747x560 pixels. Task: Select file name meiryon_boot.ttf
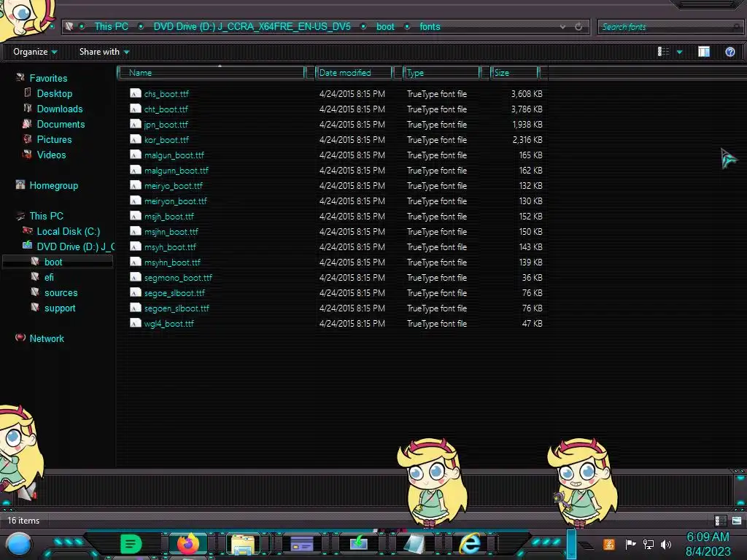click(x=175, y=201)
